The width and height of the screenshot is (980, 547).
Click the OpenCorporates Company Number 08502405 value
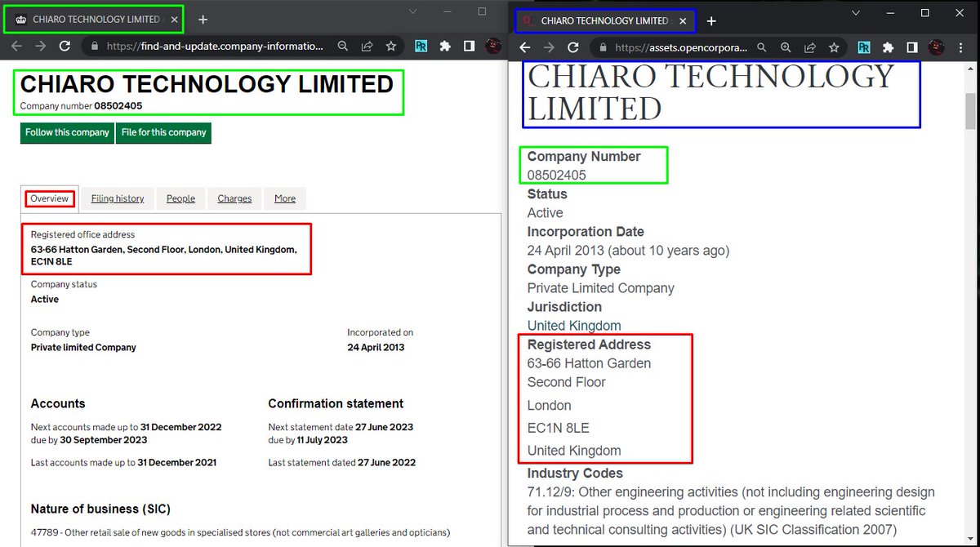tap(557, 175)
